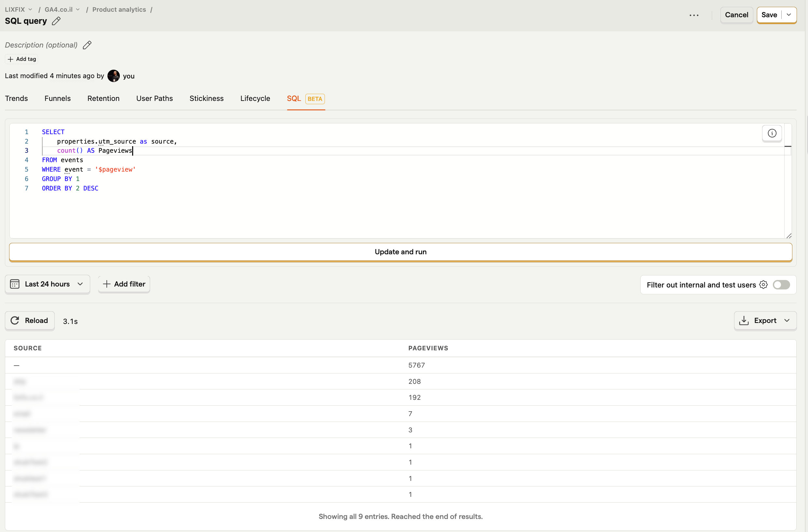
Task: Open internal and test users filter settings gear
Action: coord(763,285)
